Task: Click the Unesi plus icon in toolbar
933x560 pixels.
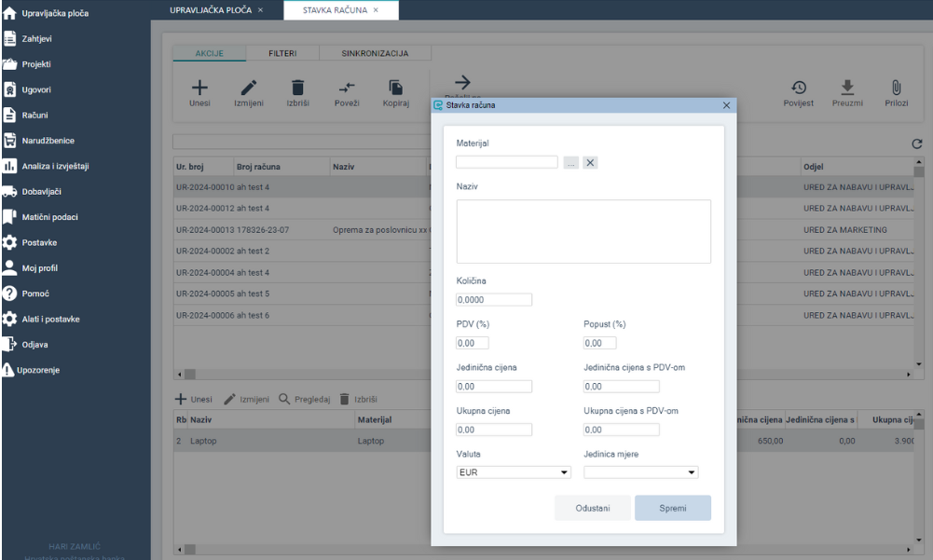Action: point(199,88)
